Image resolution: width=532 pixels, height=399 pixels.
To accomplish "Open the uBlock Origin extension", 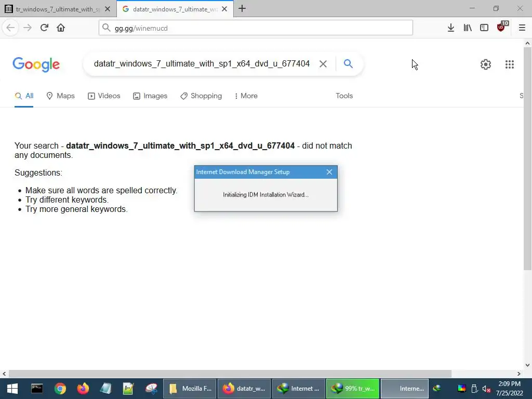I will 501,27.
